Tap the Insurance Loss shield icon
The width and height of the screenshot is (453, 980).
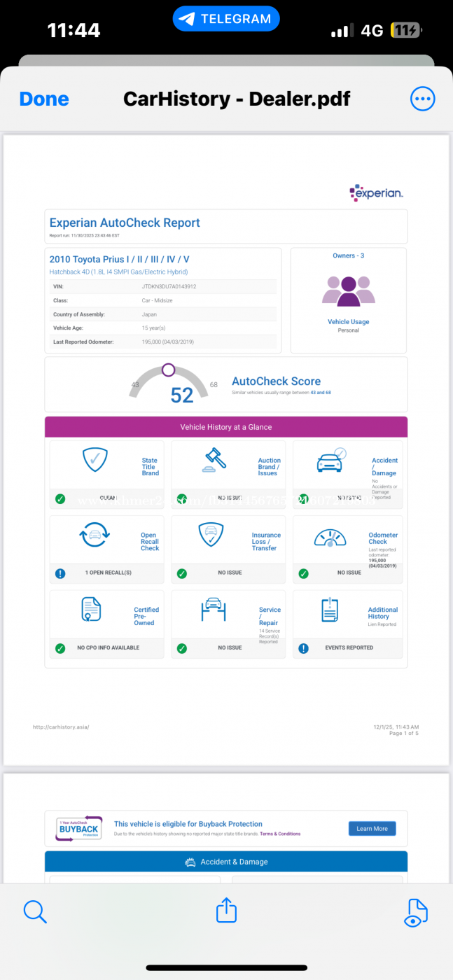(210, 535)
